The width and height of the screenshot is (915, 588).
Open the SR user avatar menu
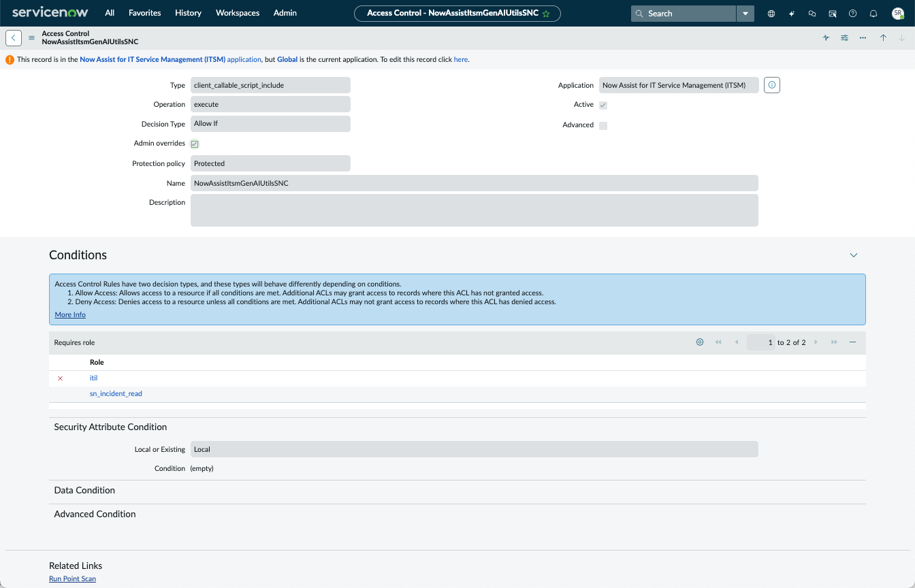pyautogui.click(x=898, y=14)
